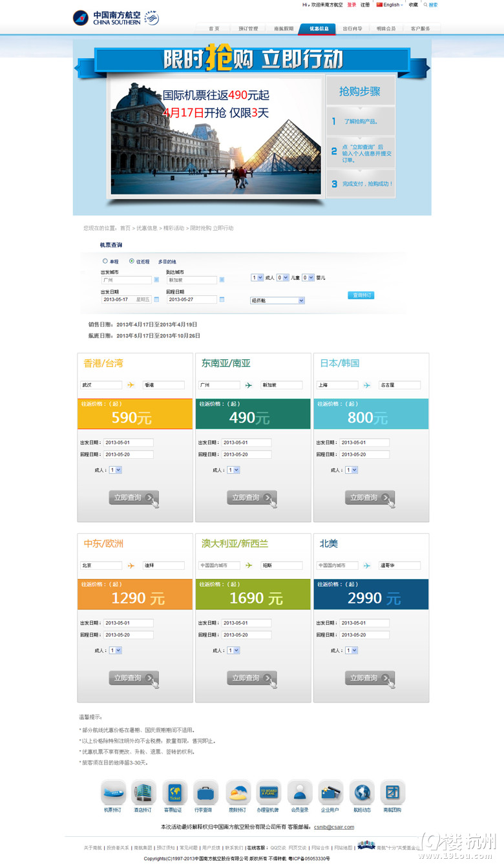Open the 会员登录 member login icon

(300, 792)
